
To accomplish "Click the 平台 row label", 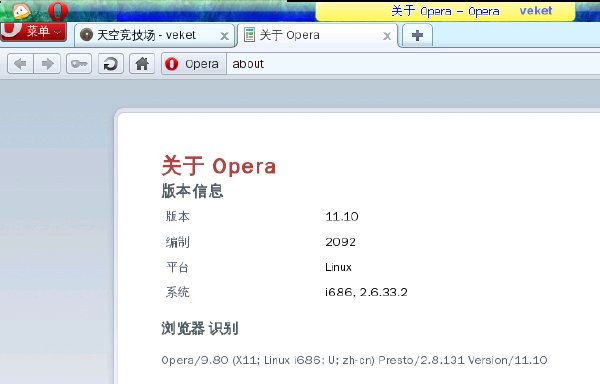I will point(177,267).
